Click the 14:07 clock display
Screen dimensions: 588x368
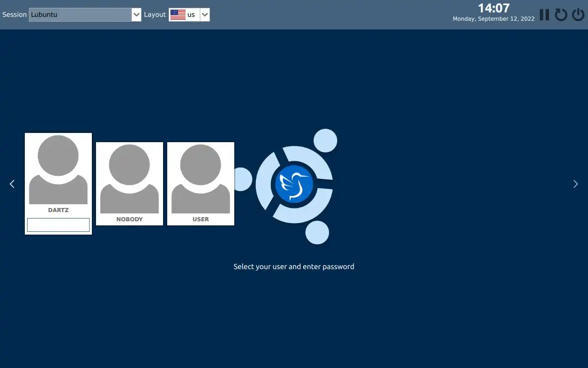coord(494,8)
